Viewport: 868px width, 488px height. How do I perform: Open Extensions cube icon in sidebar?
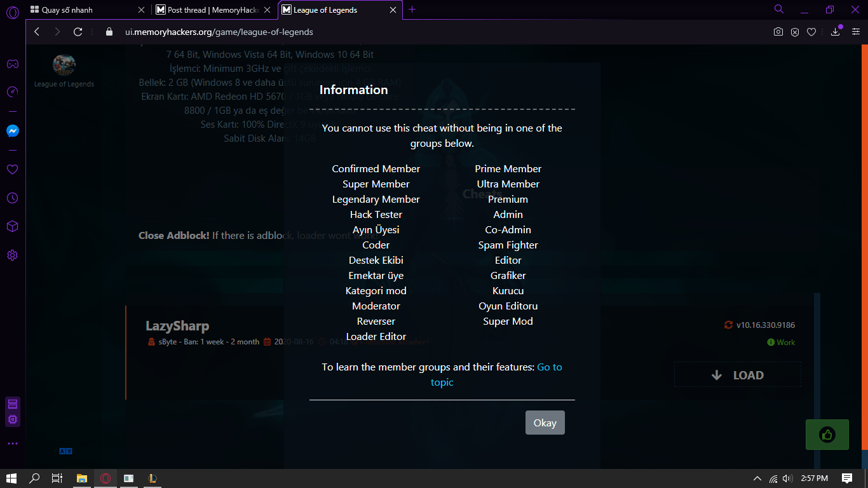tap(12, 227)
